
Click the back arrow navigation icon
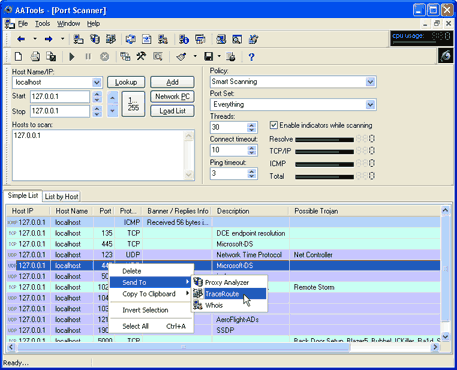[x=21, y=39]
